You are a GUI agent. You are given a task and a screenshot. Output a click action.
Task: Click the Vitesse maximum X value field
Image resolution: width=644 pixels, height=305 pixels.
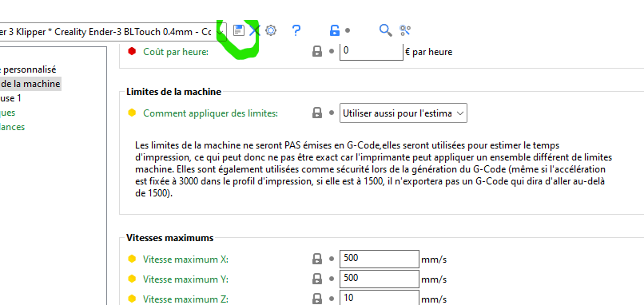[x=379, y=259]
